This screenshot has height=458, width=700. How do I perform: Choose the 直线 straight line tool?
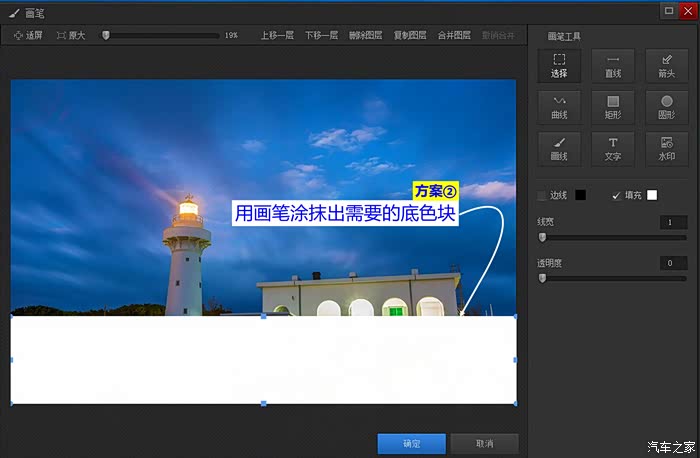pyautogui.click(x=613, y=65)
